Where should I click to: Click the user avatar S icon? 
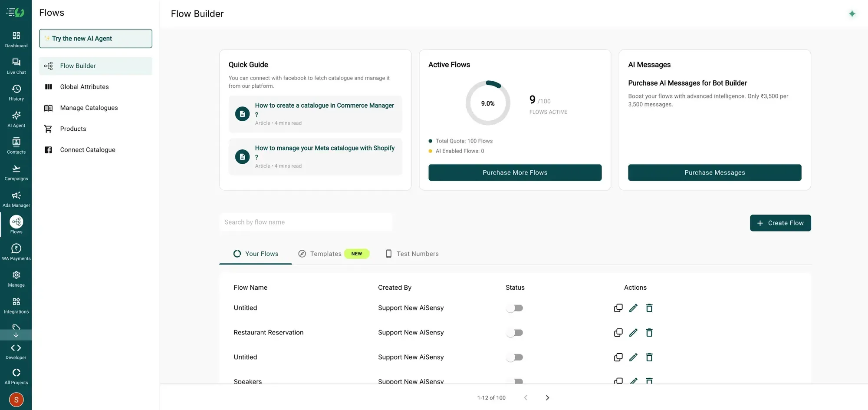[16, 400]
